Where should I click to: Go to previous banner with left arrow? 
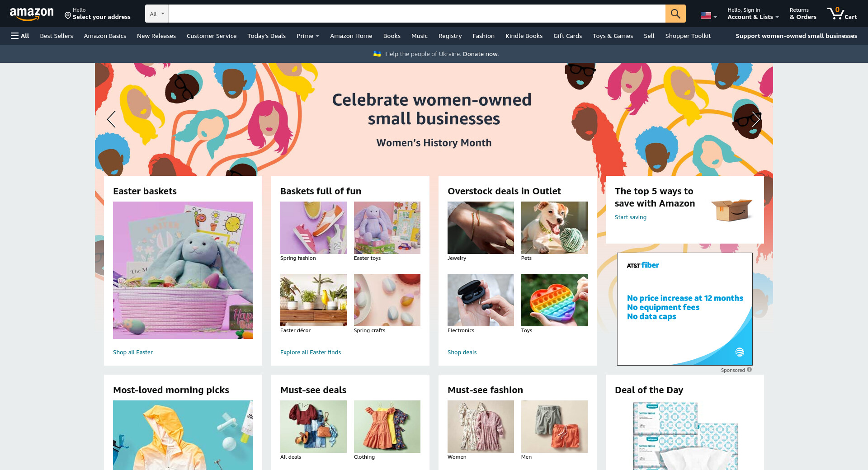point(111,119)
